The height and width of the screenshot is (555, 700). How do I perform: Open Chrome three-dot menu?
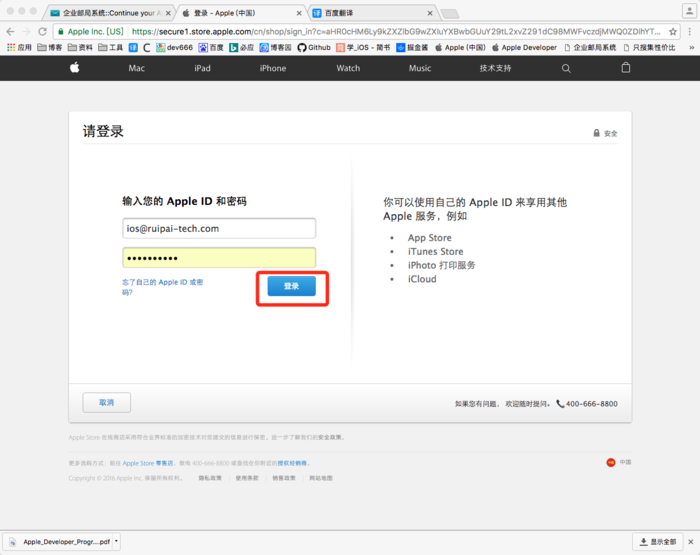[x=690, y=31]
